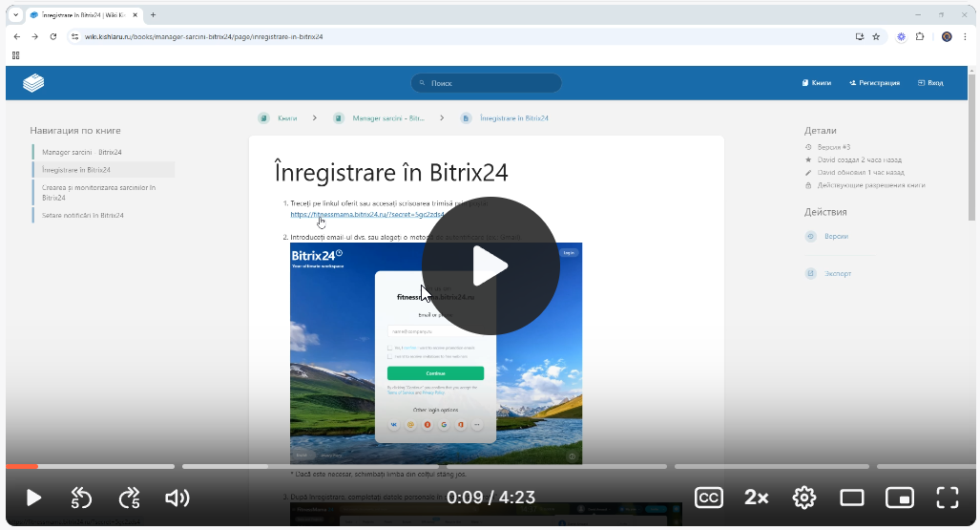Jump to the third chapter segment of the timeline
The width and height of the screenshot is (980, 530).
[556, 466]
